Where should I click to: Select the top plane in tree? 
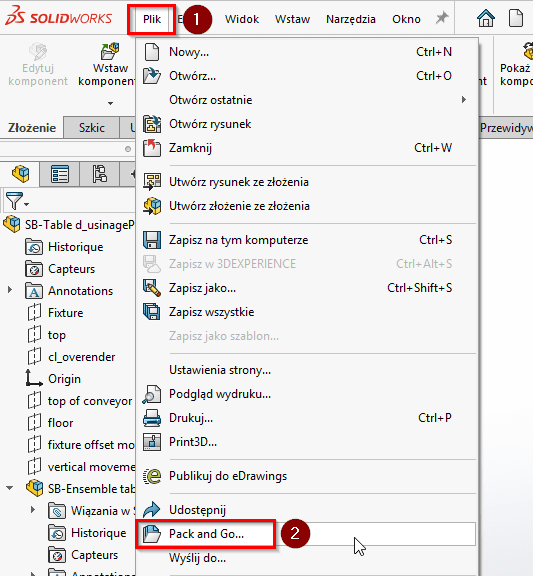pos(47,335)
